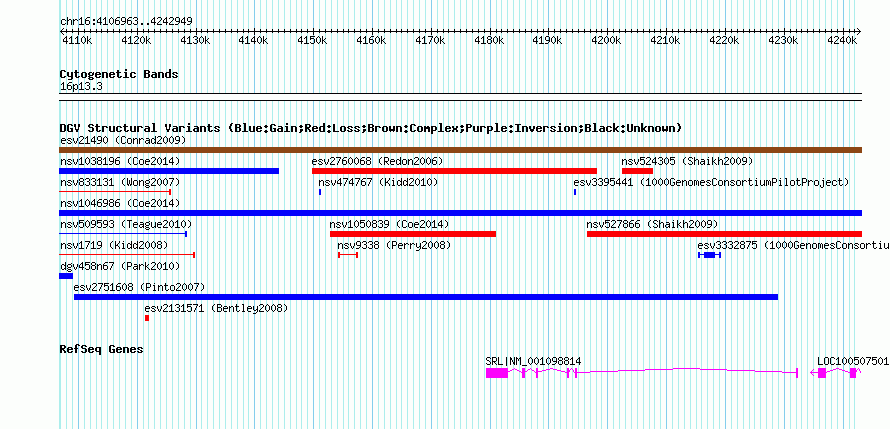Click the chr16:4106963..4242949 coordinate label
This screenshot has height=429, width=890.
tap(126, 22)
